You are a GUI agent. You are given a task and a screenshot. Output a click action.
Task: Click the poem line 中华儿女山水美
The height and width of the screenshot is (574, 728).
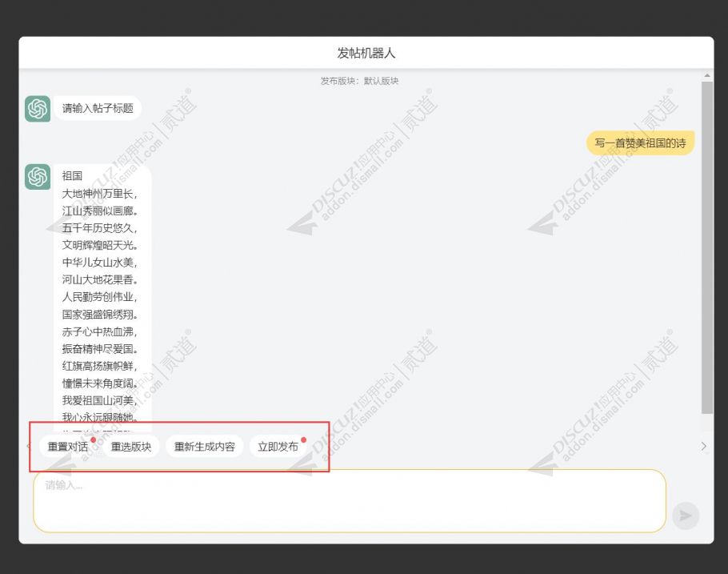coord(99,262)
